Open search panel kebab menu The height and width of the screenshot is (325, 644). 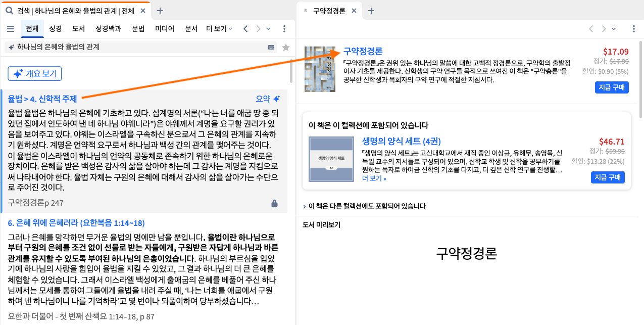pos(284,29)
